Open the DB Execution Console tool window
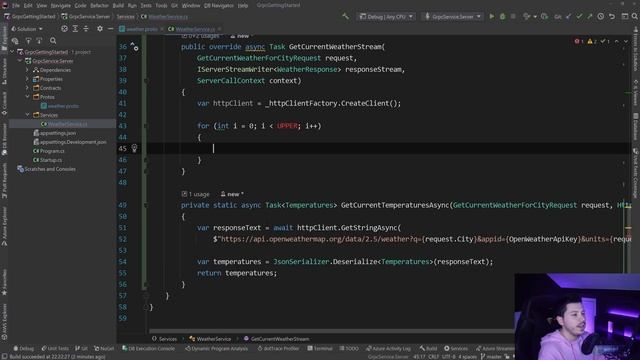 (x=149, y=349)
